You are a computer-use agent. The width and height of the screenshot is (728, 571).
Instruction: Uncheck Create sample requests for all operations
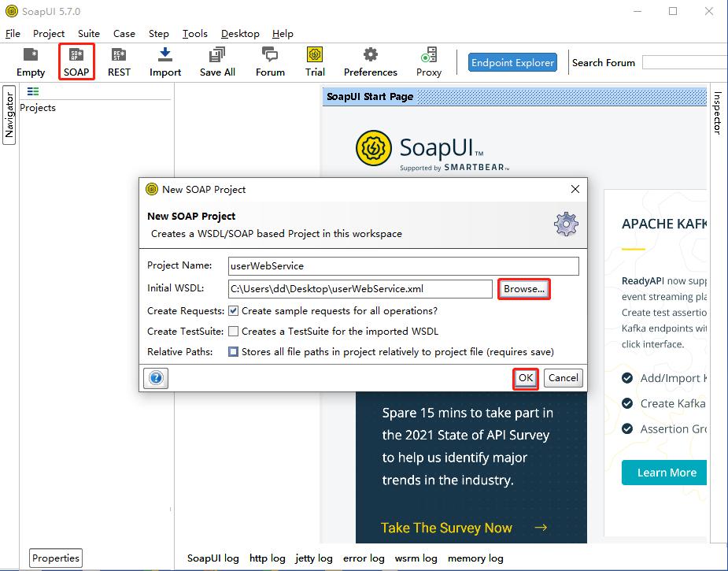tap(234, 311)
